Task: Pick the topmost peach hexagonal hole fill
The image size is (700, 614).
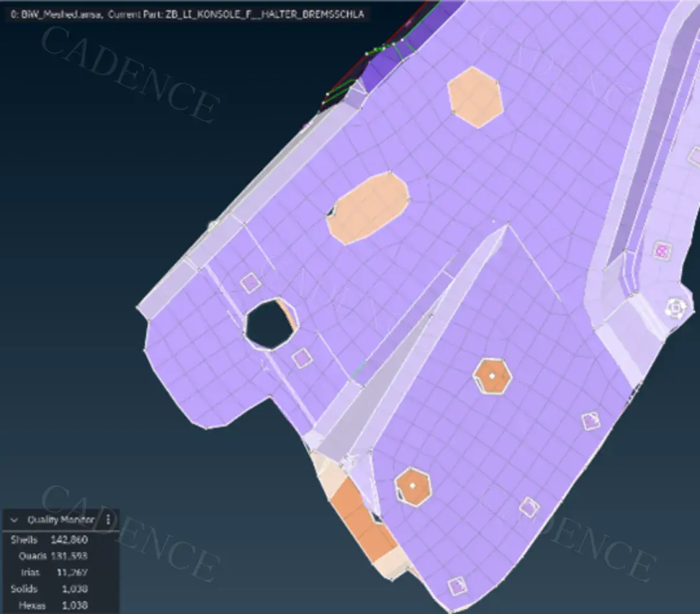Action: [x=476, y=98]
